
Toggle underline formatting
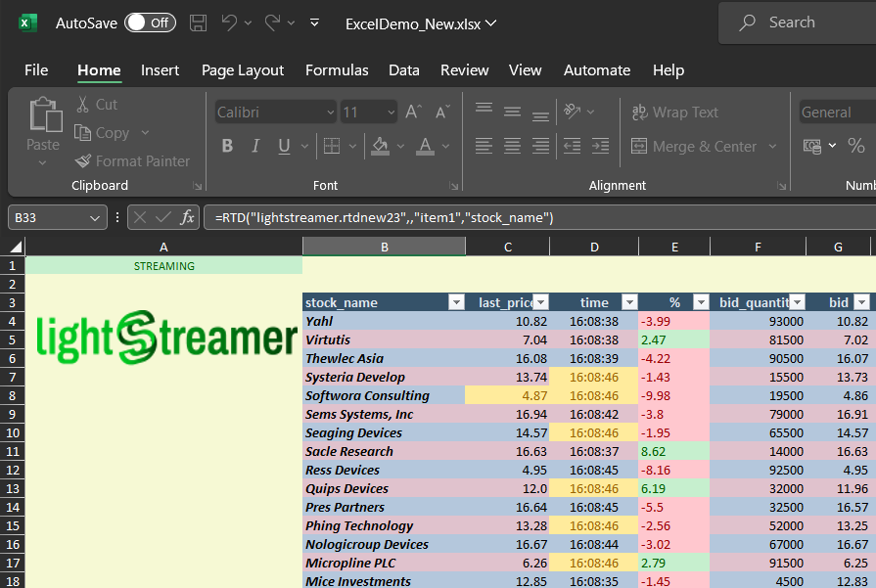pyautogui.click(x=284, y=146)
